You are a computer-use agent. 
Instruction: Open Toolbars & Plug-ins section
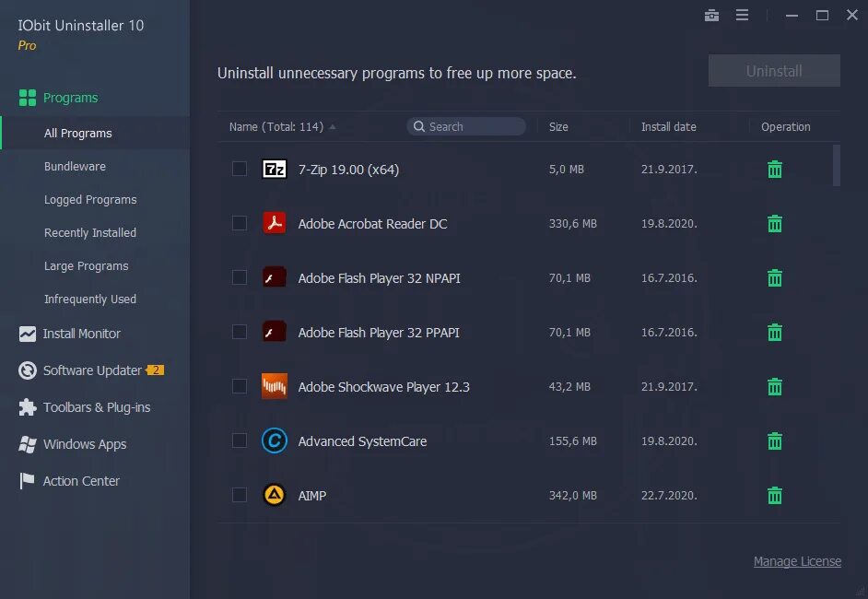click(97, 407)
